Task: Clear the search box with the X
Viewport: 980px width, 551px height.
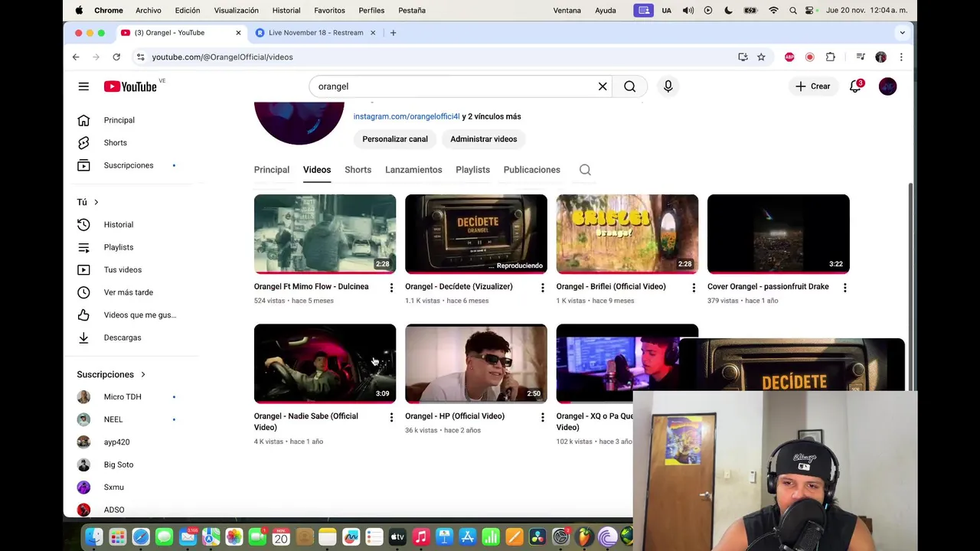Action: pyautogui.click(x=603, y=86)
